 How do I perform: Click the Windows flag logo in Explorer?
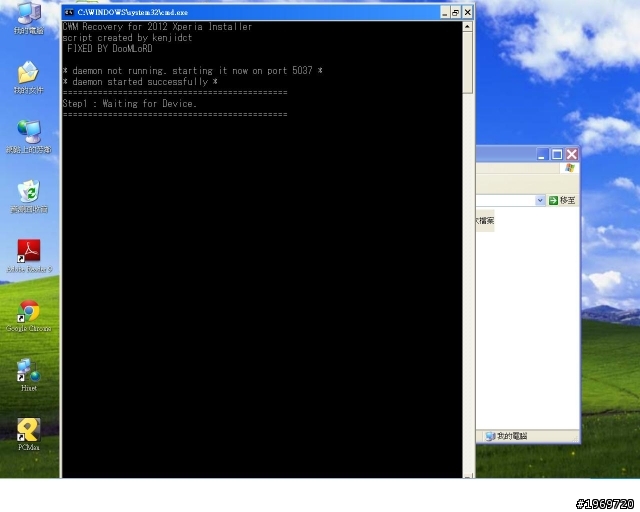(570, 168)
